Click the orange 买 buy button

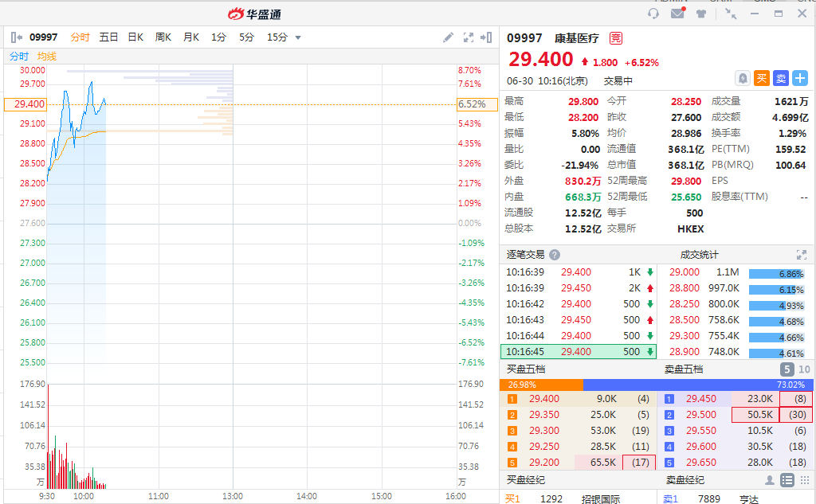(762, 78)
